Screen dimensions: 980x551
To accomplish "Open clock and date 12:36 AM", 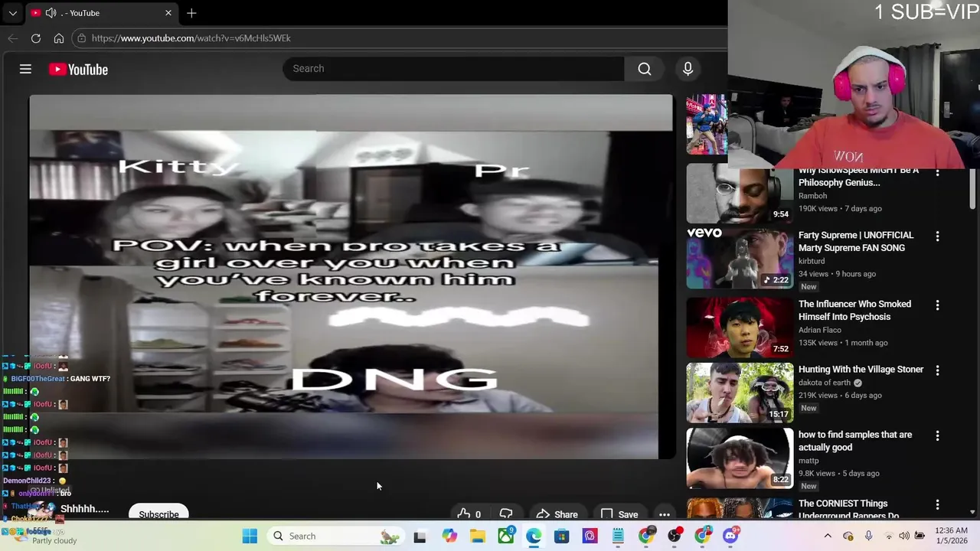I will [951, 536].
